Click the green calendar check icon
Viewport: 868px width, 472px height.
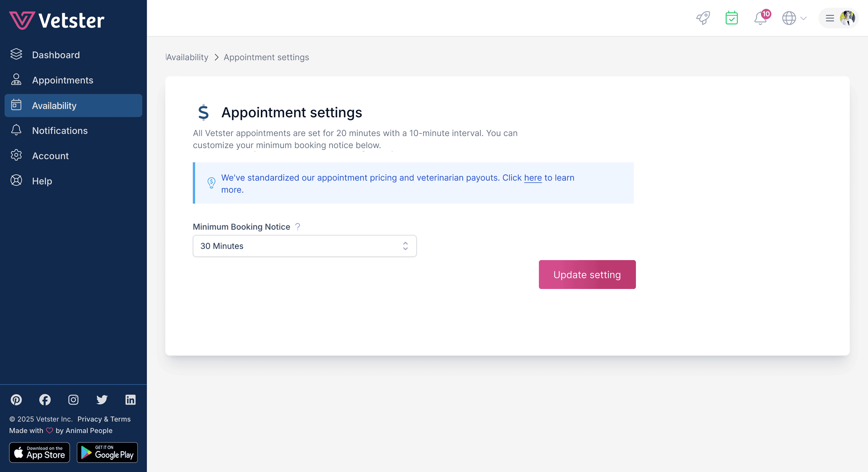pyautogui.click(x=731, y=18)
